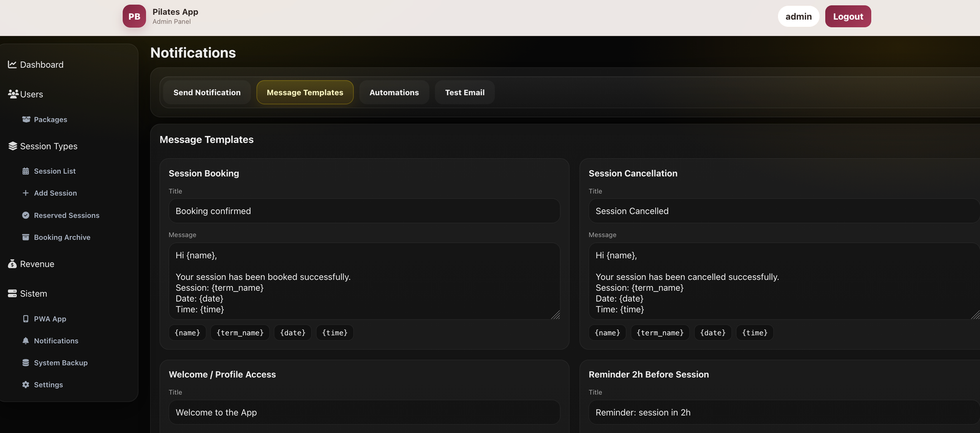Click the Booking Archive box icon
Screen dimensions: 980x433
[26, 237]
